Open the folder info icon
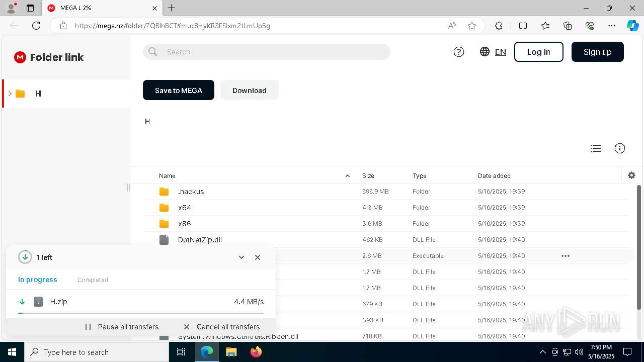Screen dimensions: 644x362 (x=620, y=148)
